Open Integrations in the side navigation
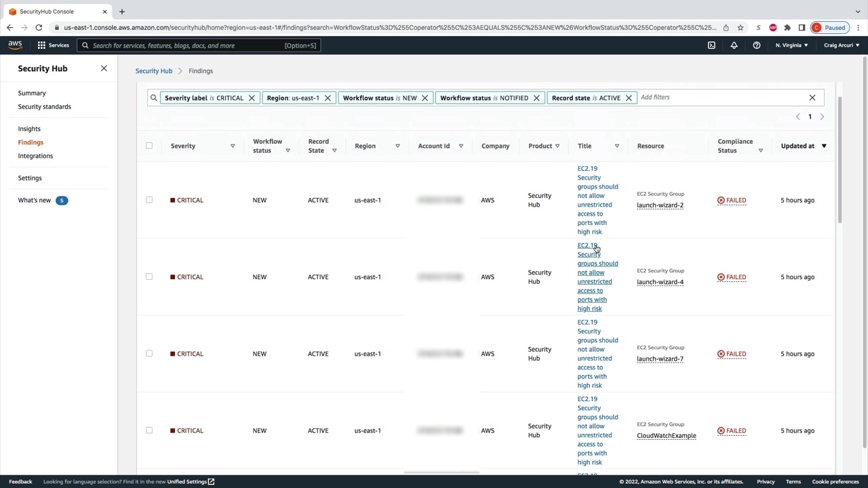 coord(35,156)
